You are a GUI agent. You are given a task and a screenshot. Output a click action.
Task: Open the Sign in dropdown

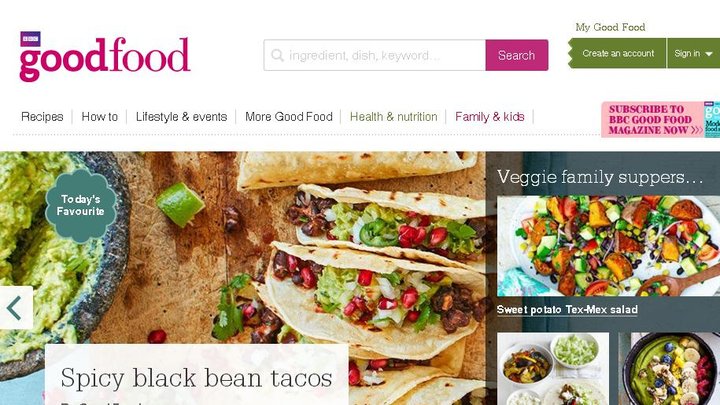[x=693, y=53]
